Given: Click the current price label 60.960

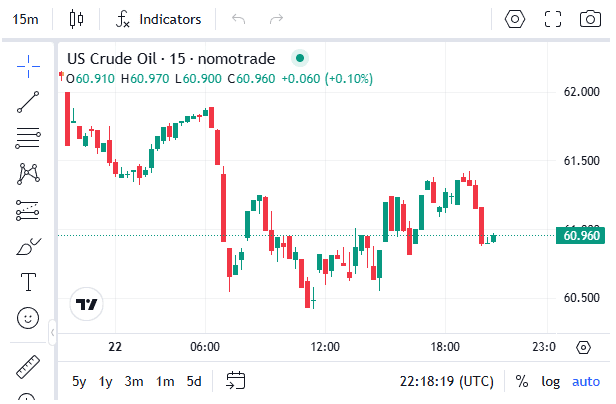Looking at the screenshot, I should 580,235.
